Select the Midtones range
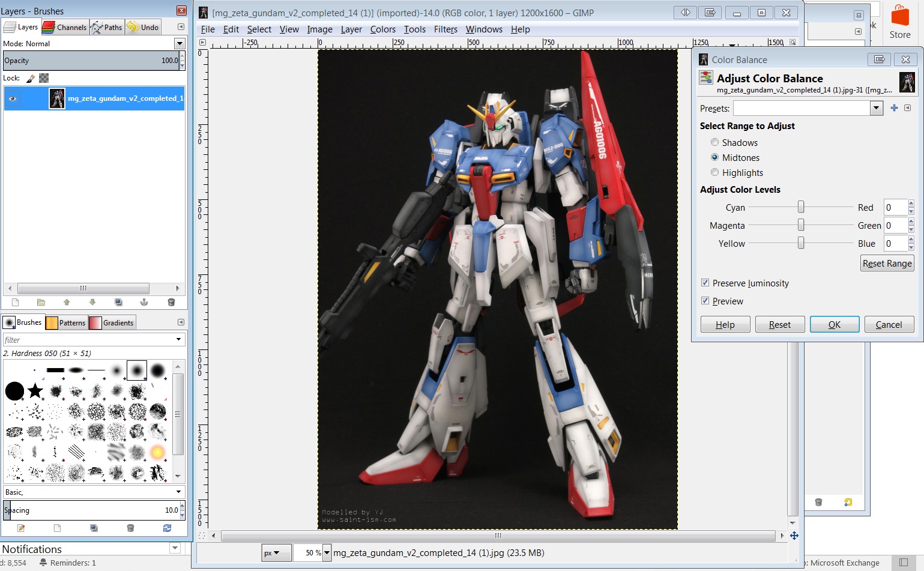Image resolution: width=924 pixels, height=571 pixels. click(714, 157)
